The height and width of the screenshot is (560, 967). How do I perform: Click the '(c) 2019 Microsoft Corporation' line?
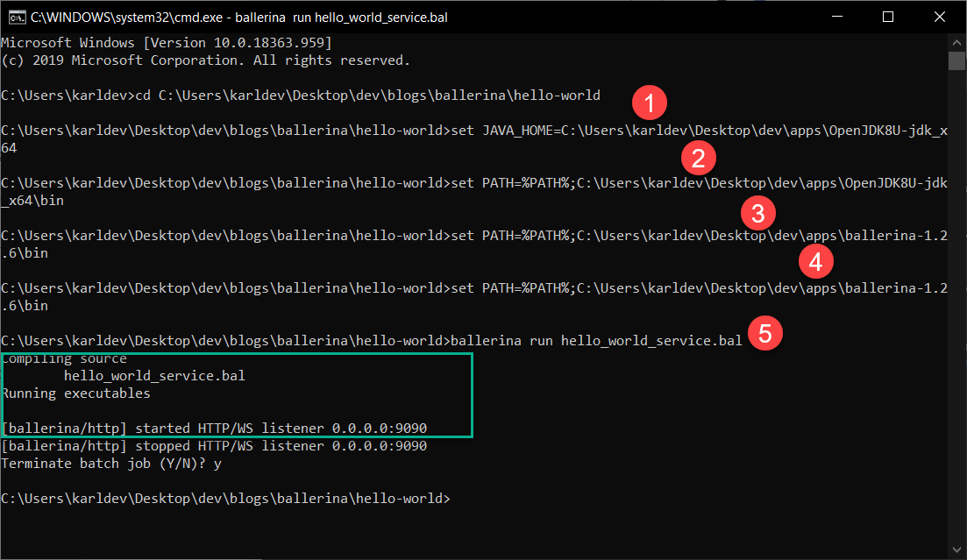pos(205,60)
